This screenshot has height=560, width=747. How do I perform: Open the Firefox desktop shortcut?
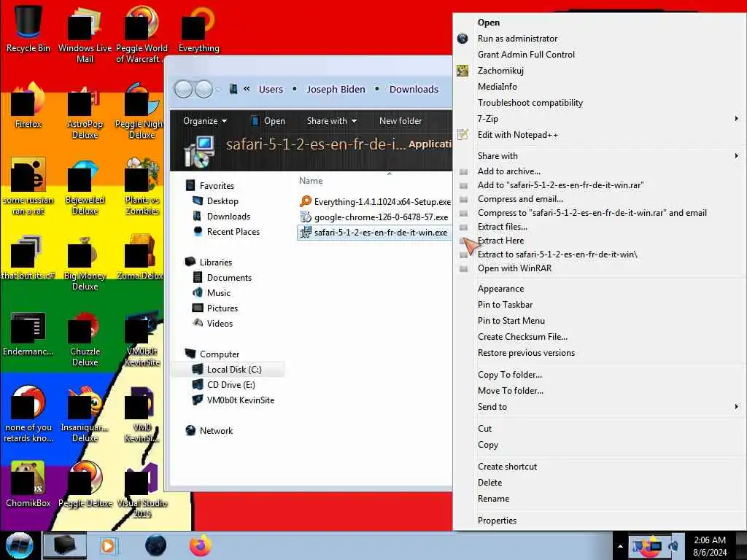click(x=28, y=106)
